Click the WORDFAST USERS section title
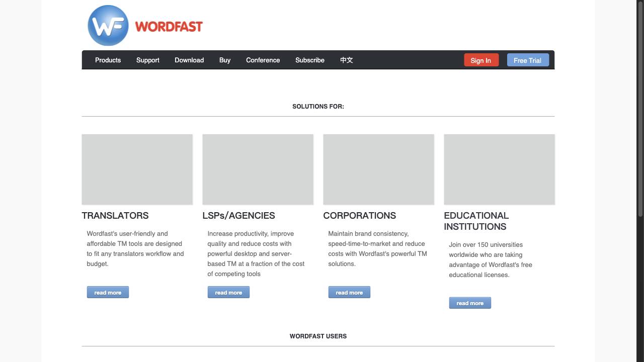 pos(318,336)
